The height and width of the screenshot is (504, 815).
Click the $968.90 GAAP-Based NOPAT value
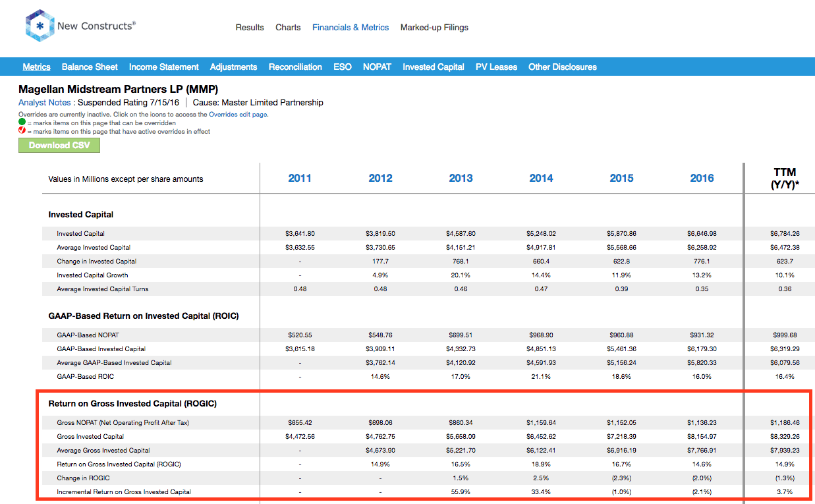click(x=541, y=335)
